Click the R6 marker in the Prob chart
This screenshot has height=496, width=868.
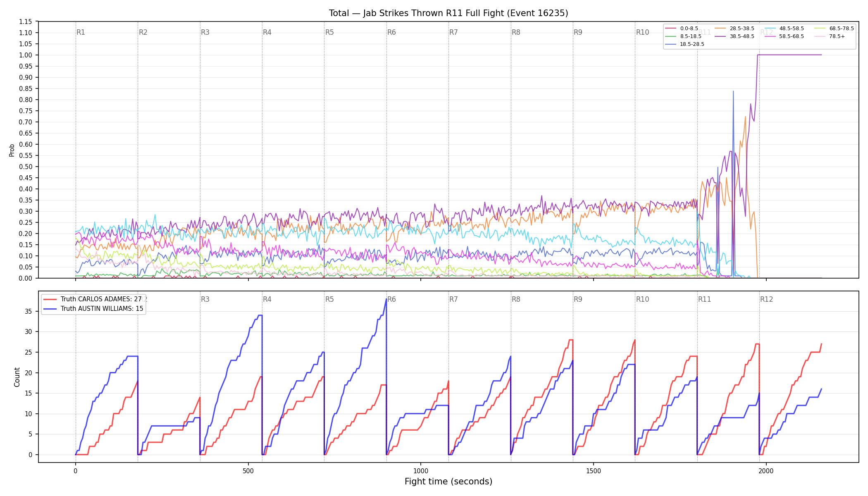391,32
